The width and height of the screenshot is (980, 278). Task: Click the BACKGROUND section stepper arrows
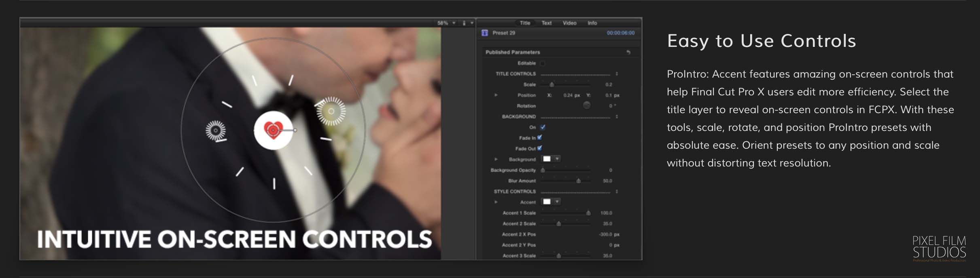pos(617,116)
